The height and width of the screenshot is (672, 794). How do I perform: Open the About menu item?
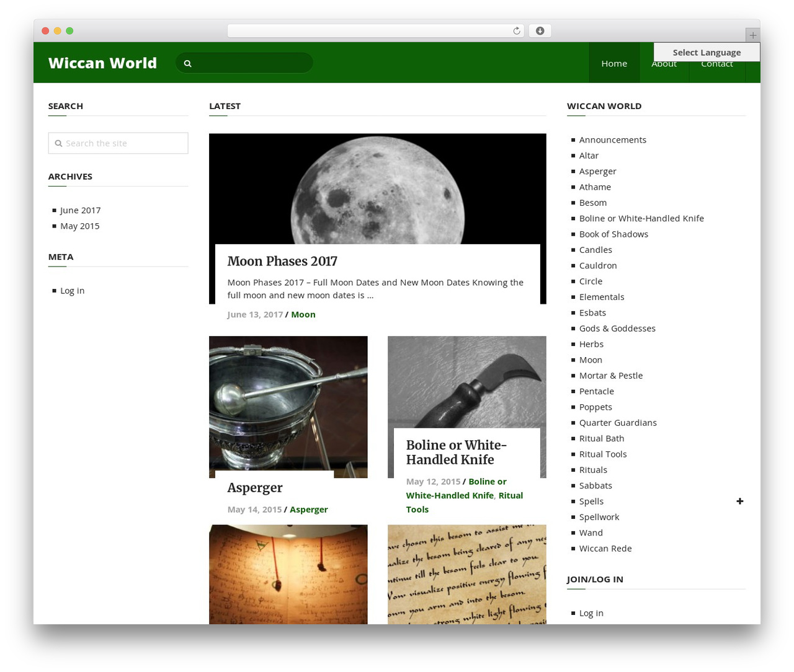click(664, 64)
